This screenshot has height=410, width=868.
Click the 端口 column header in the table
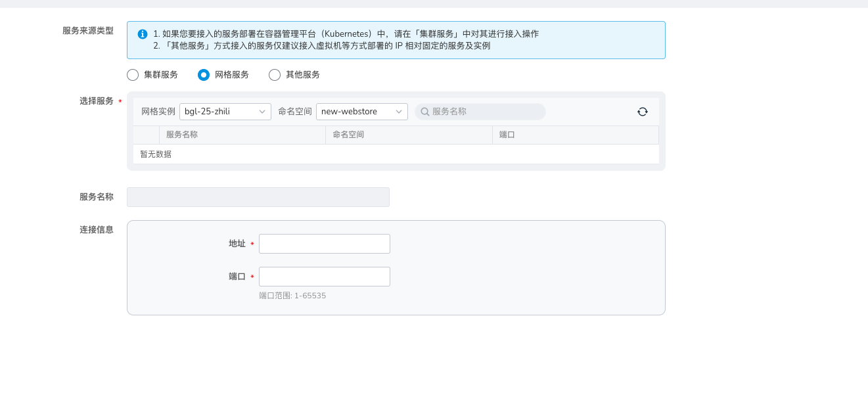(x=507, y=135)
